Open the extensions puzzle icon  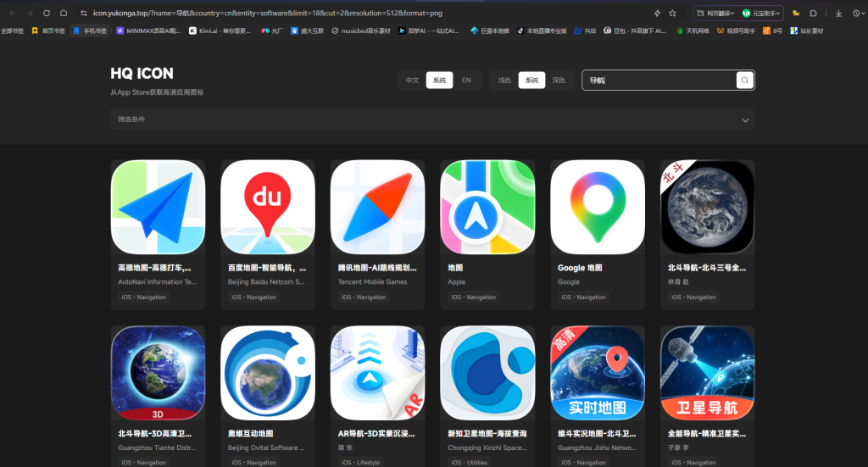pyautogui.click(x=813, y=13)
